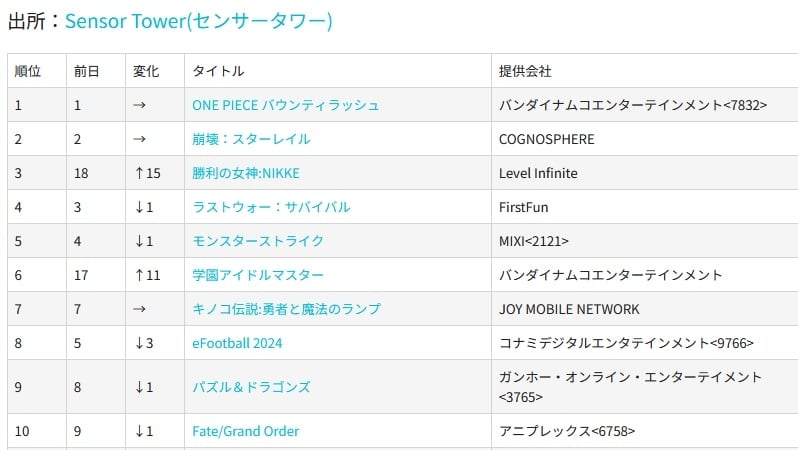Click the 順位 column header

coord(28,71)
